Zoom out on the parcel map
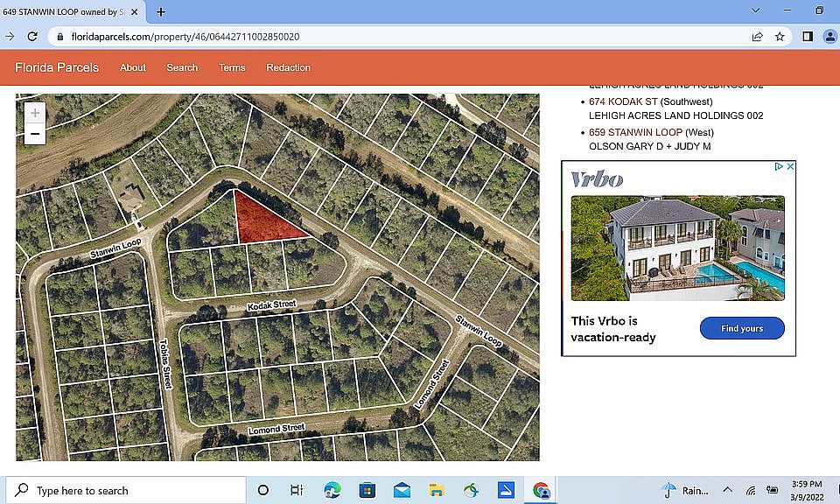 coord(35,134)
